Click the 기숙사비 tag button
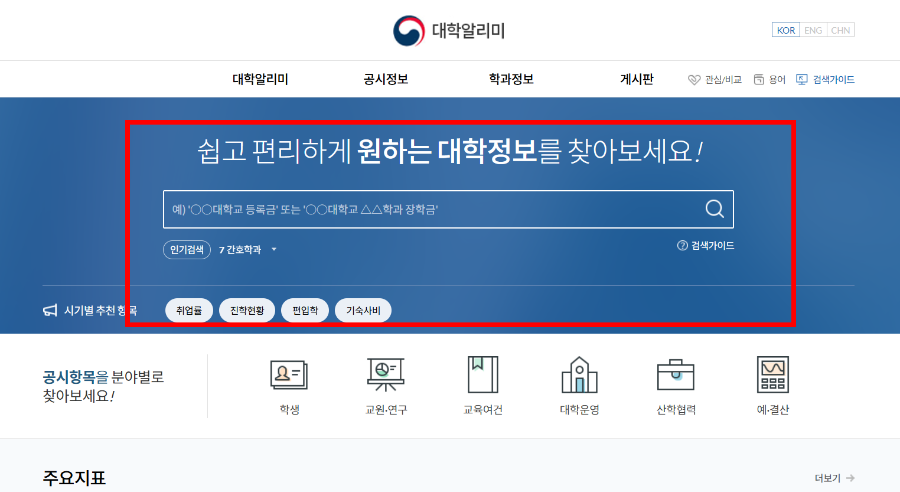Screen dimensions: 900x492 [363, 311]
